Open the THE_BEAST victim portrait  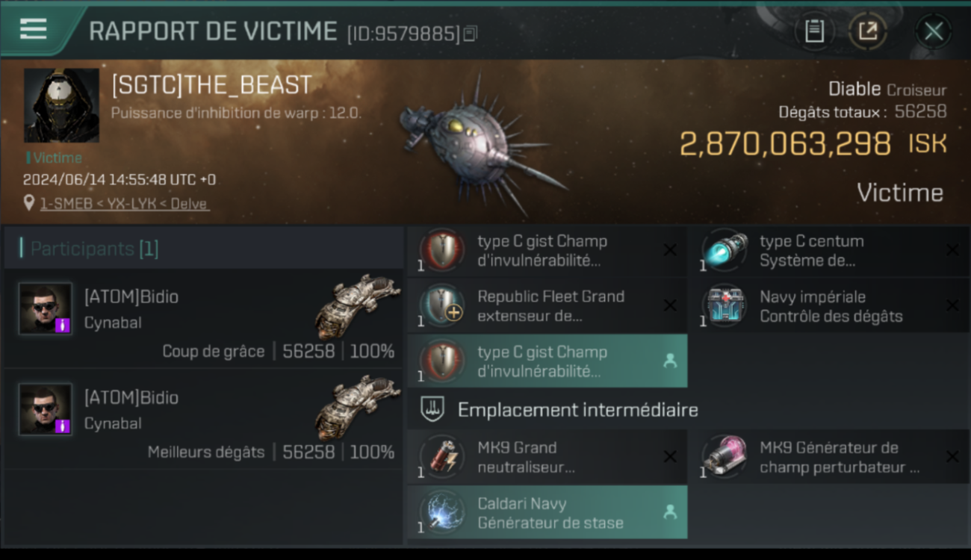point(61,105)
